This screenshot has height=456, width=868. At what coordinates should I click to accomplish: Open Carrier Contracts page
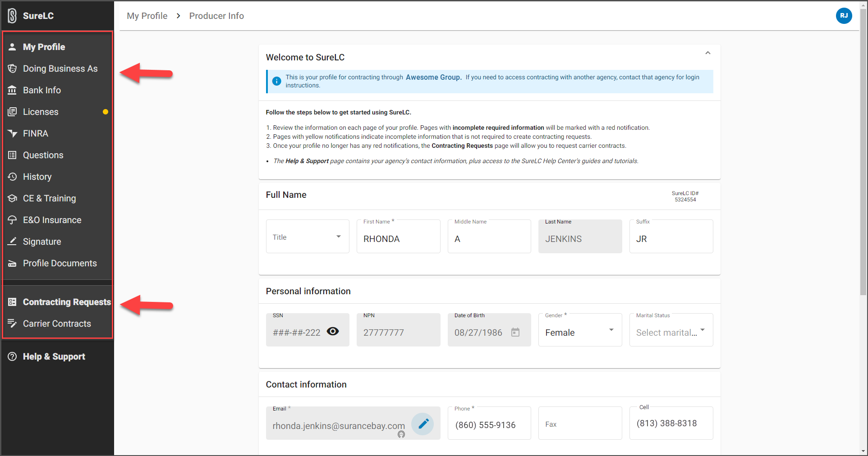[57, 324]
